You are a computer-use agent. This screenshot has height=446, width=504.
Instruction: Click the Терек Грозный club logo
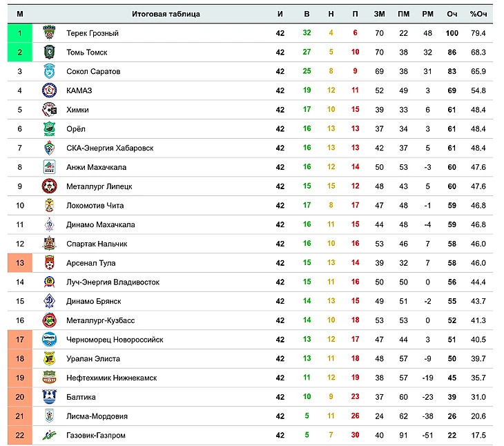(x=49, y=33)
